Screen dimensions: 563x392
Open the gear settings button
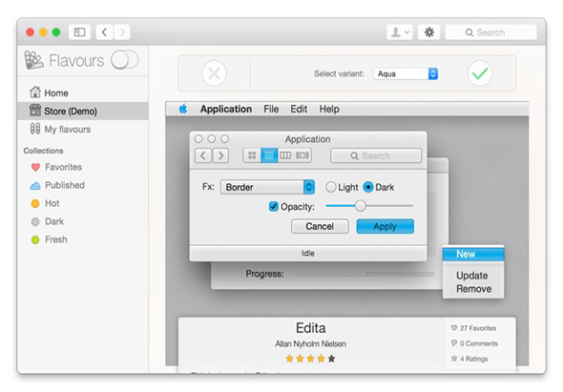(x=429, y=32)
